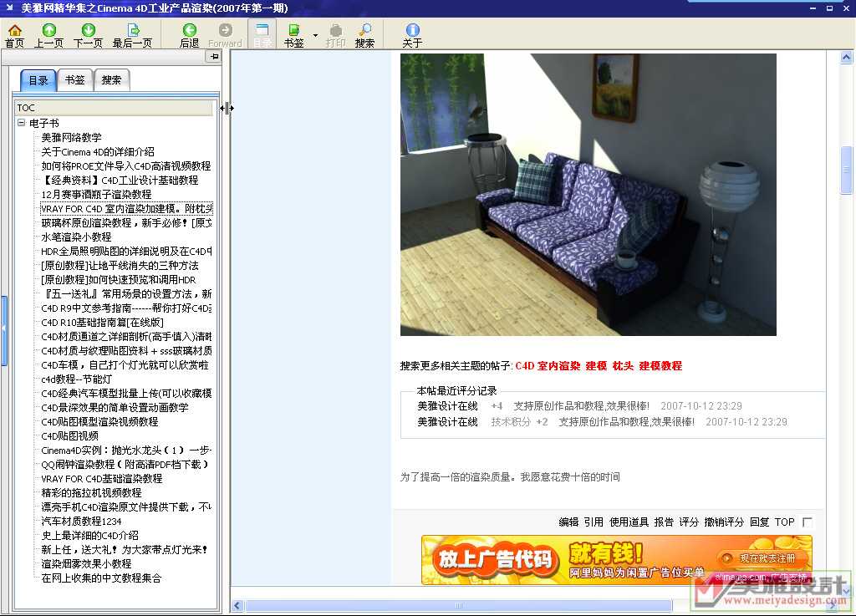Select C4D贴图视频 entry
The height and width of the screenshot is (616, 856).
point(70,435)
